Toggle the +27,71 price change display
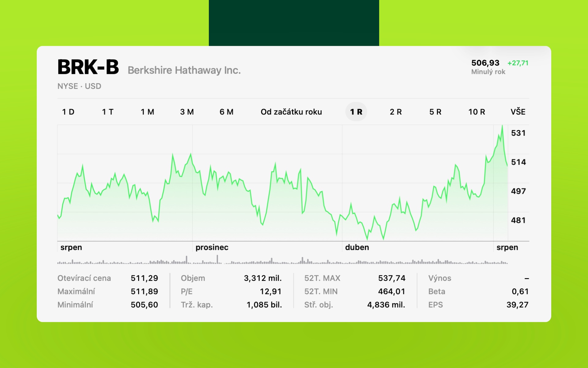The height and width of the screenshot is (368, 588). click(518, 63)
